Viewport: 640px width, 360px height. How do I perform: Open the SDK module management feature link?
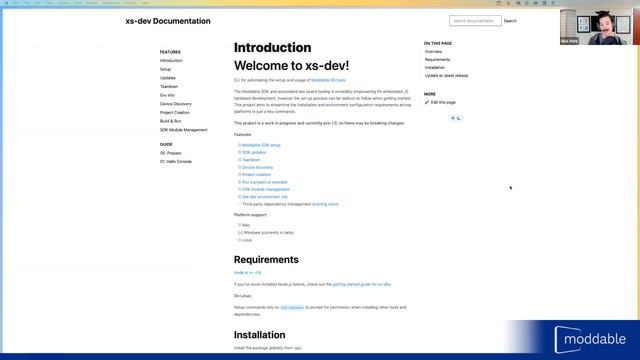tap(266, 189)
